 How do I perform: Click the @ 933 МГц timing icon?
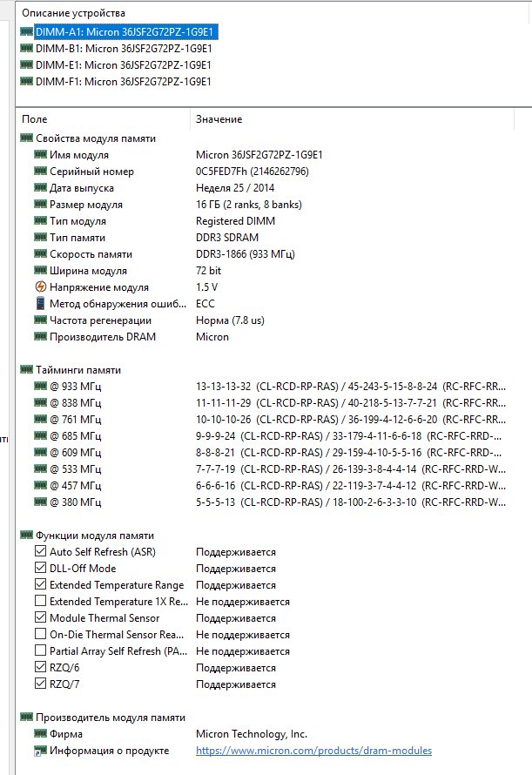click(x=41, y=386)
